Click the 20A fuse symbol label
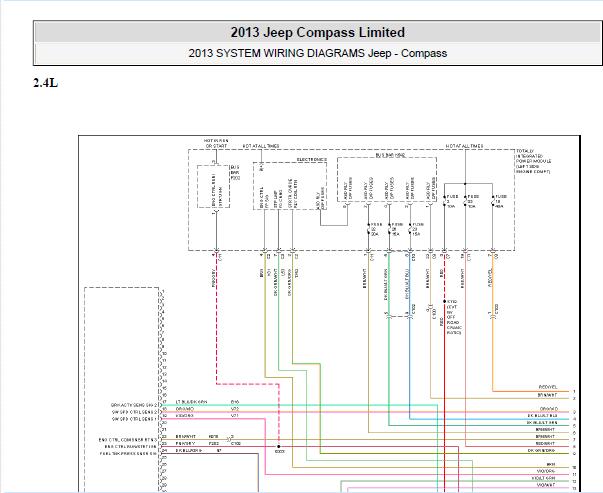This screenshot has height=493, width=603. point(374,229)
